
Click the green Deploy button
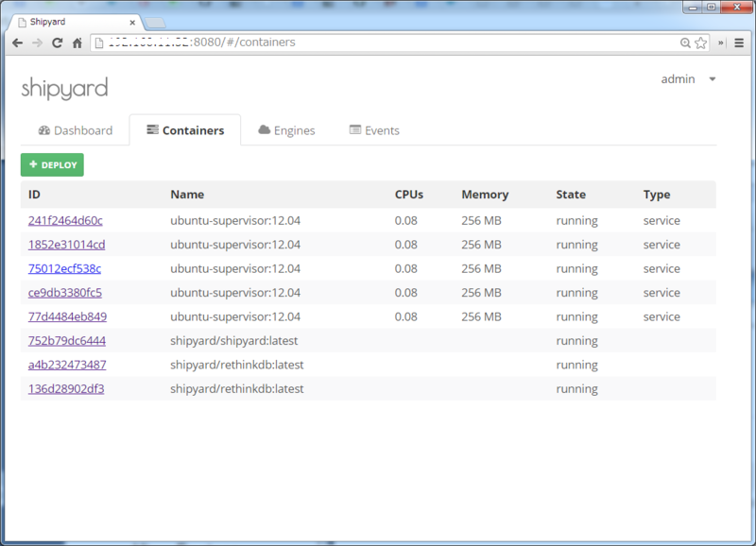click(x=52, y=164)
